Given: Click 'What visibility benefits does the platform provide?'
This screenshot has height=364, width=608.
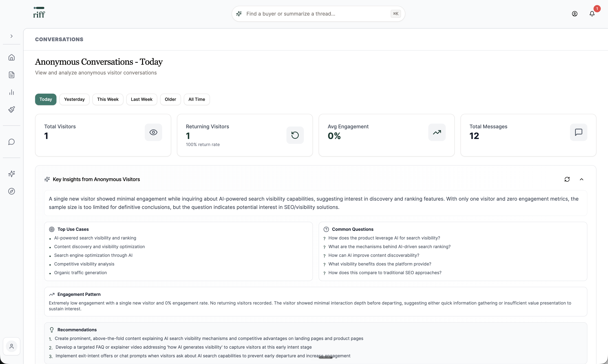Looking at the screenshot, I should pos(380,264).
